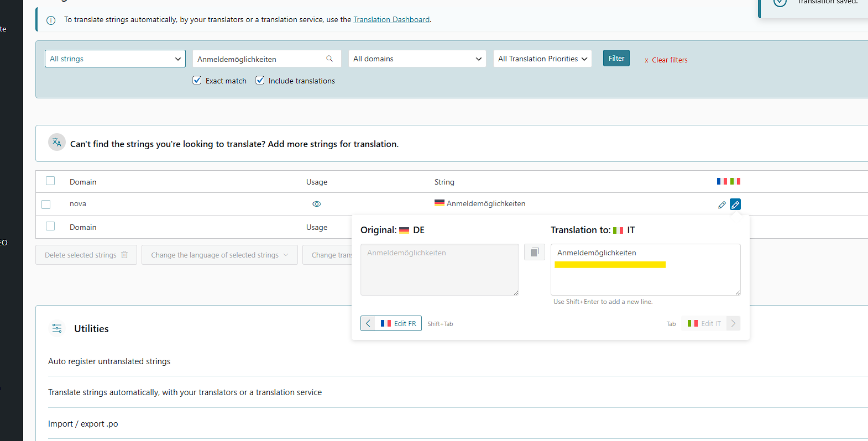Click the French translation pencil icon for Anmeldemöglichkeiten
This screenshot has height=441, width=868.
coord(721,204)
